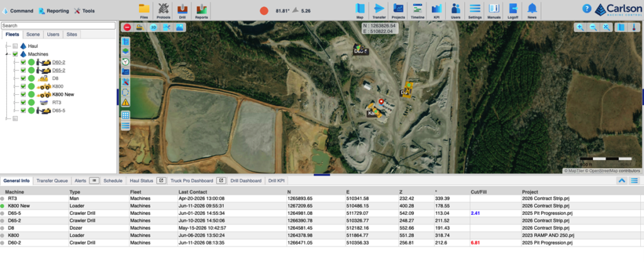This screenshot has height=262, width=644.
Task: Open the Drill toolbar icon
Action: tap(182, 10)
